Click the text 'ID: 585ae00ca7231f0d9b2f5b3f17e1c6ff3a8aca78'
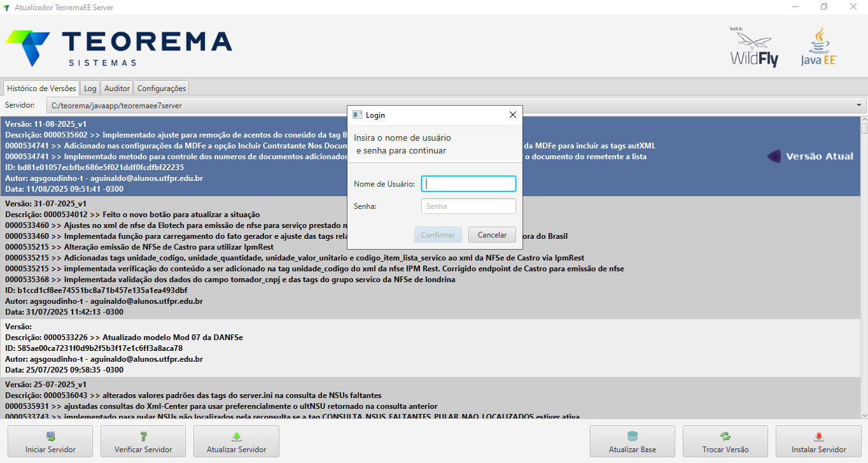Image resolution: width=868 pixels, height=463 pixels. click(x=94, y=348)
